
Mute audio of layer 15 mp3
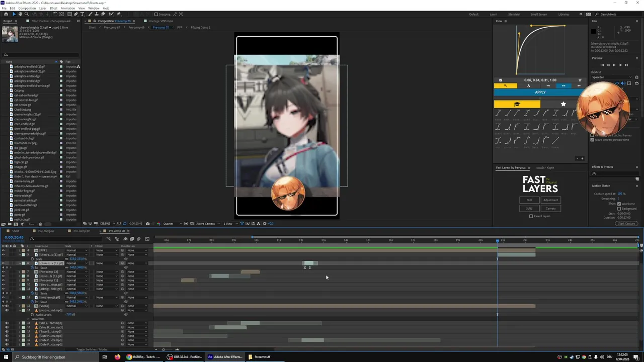7,323
